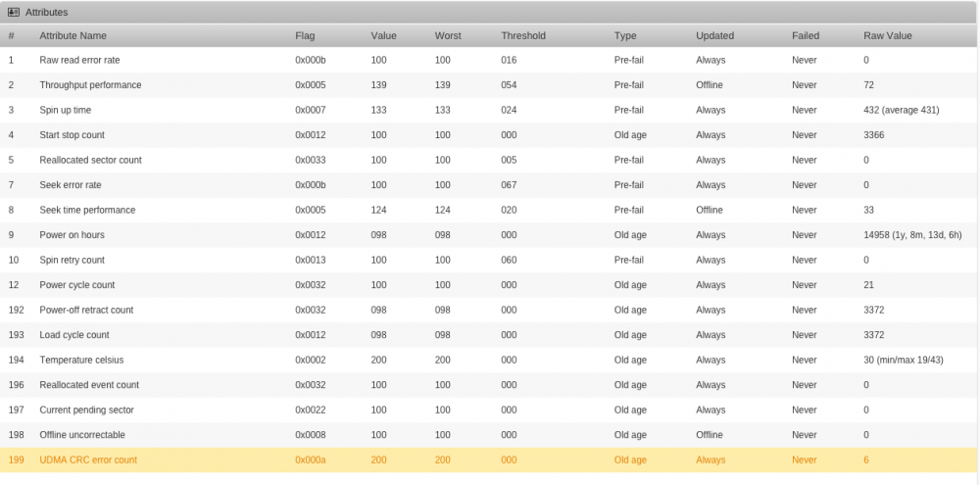This screenshot has height=485, width=980.
Task: Click raw value 432 (average 431)
Action: pos(902,110)
